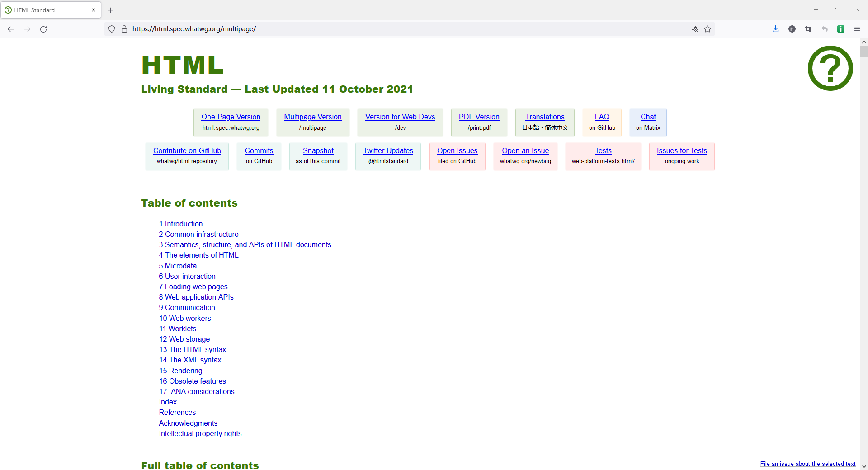The image size is (868, 470).
Task: Go to 4 The elements of HTML
Action: coord(198,255)
